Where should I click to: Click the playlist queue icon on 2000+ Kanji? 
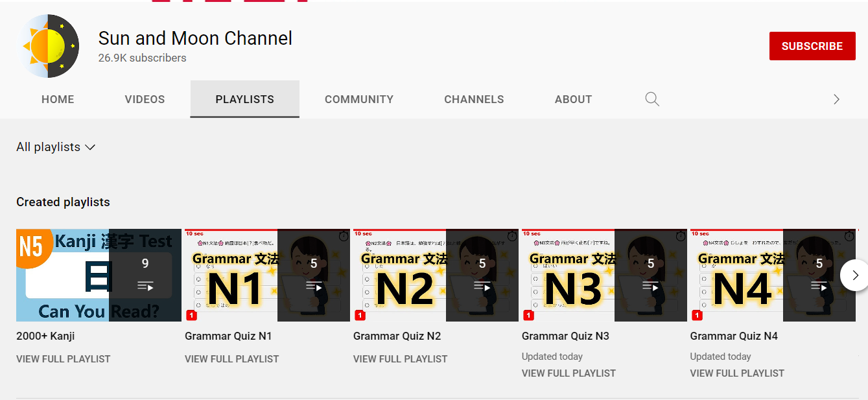(145, 286)
